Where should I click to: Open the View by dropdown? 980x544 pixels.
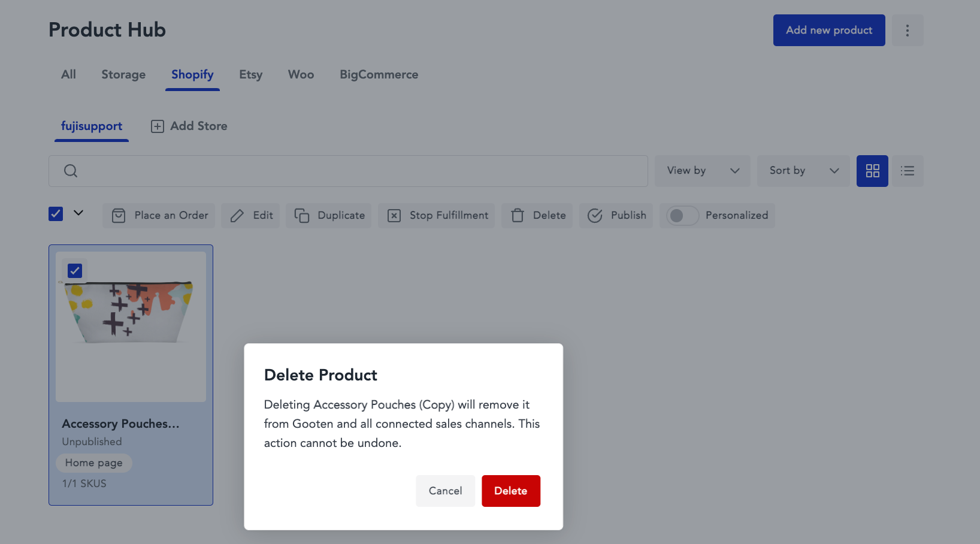coord(703,171)
